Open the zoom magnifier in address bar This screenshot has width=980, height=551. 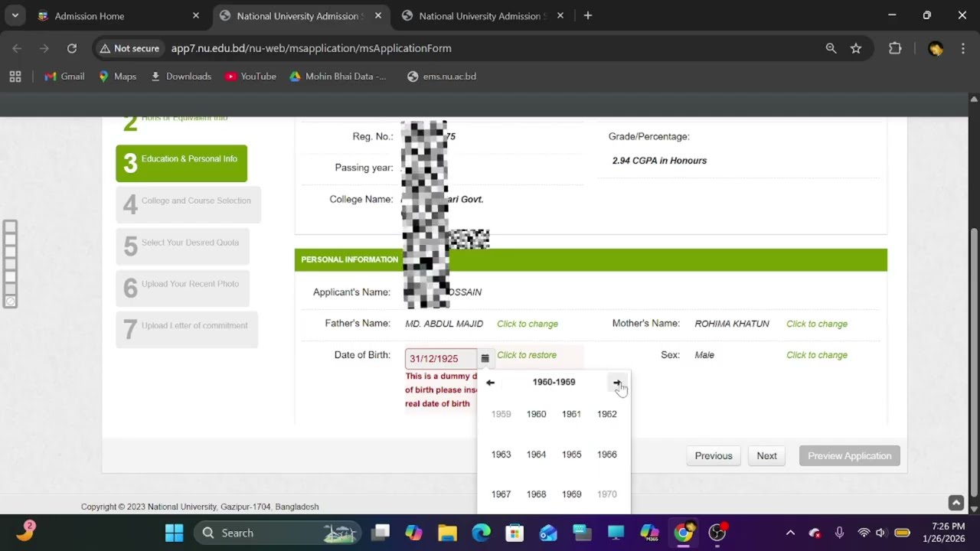(831, 48)
